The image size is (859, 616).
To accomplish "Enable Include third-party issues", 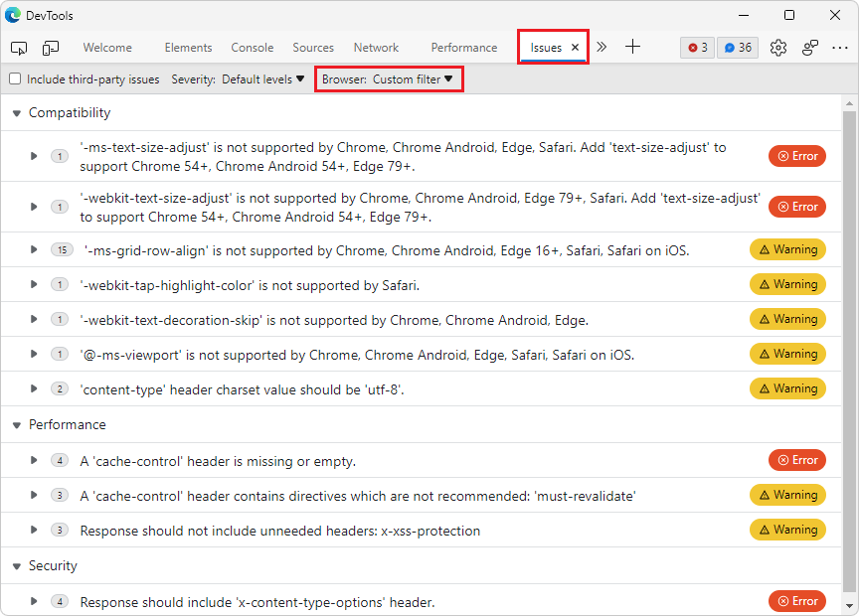I will [x=15, y=78].
